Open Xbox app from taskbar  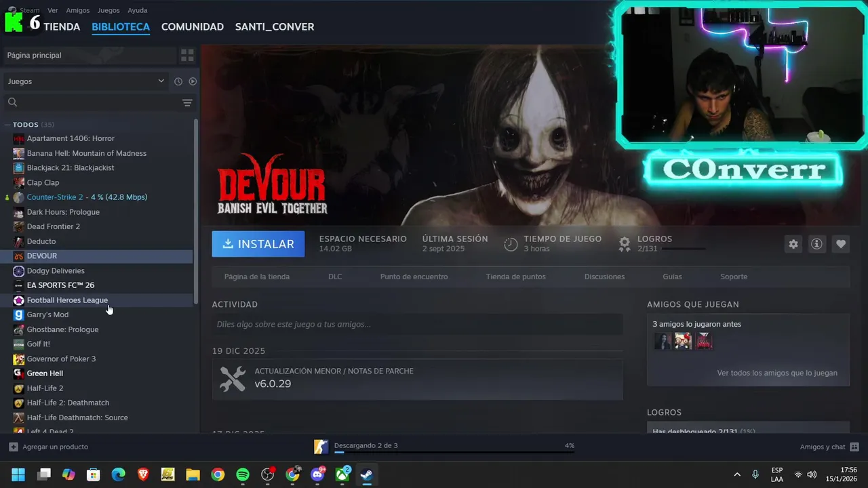tap(342, 474)
